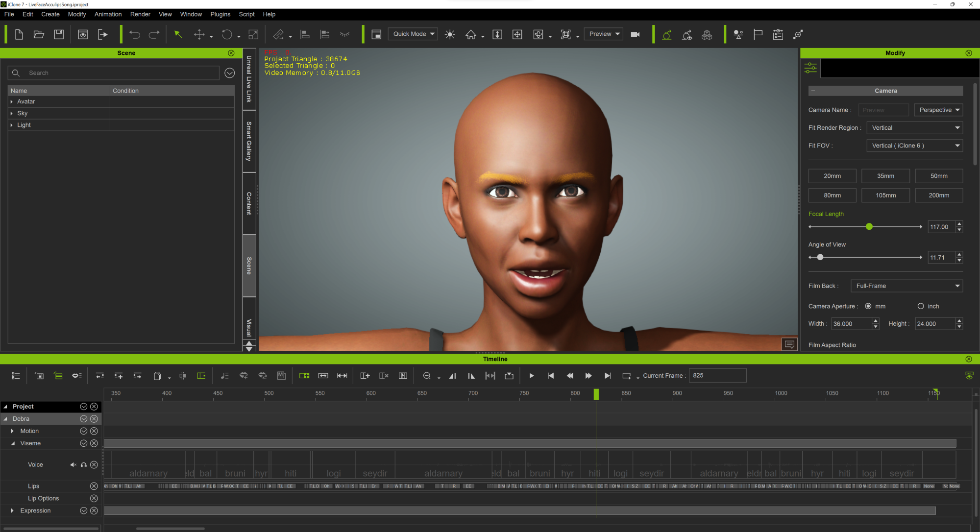Open the Film Back dropdown
The width and height of the screenshot is (980, 532).
[906, 286]
